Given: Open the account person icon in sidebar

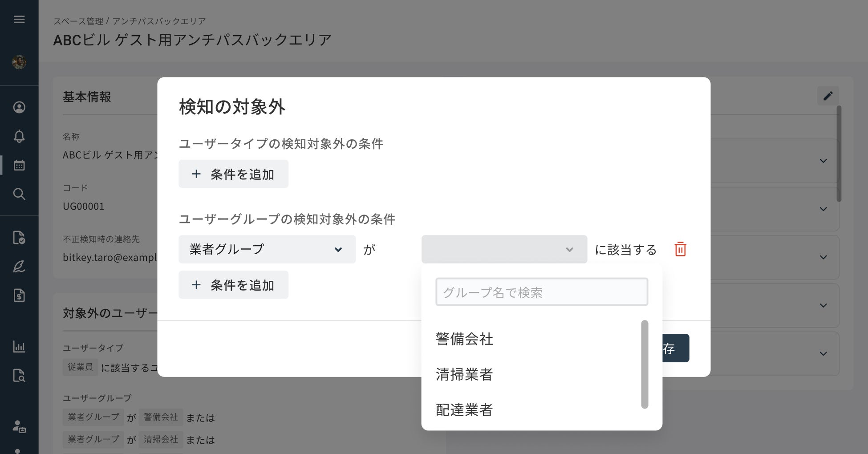Looking at the screenshot, I should [x=19, y=107].
